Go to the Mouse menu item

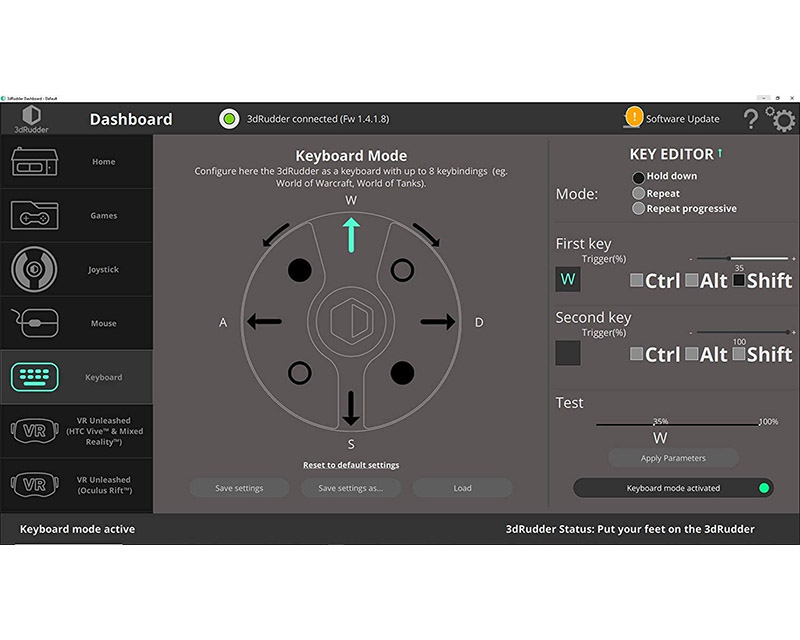(77, 323)
